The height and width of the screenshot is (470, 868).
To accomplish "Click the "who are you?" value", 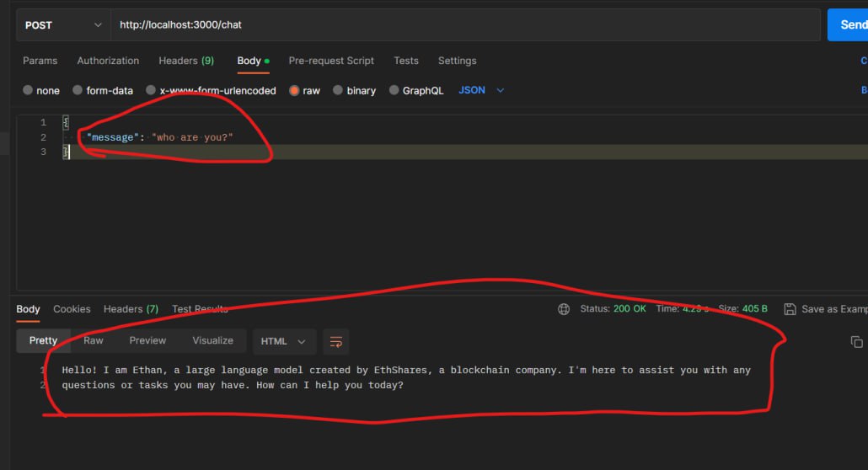I will click(192, 137).
